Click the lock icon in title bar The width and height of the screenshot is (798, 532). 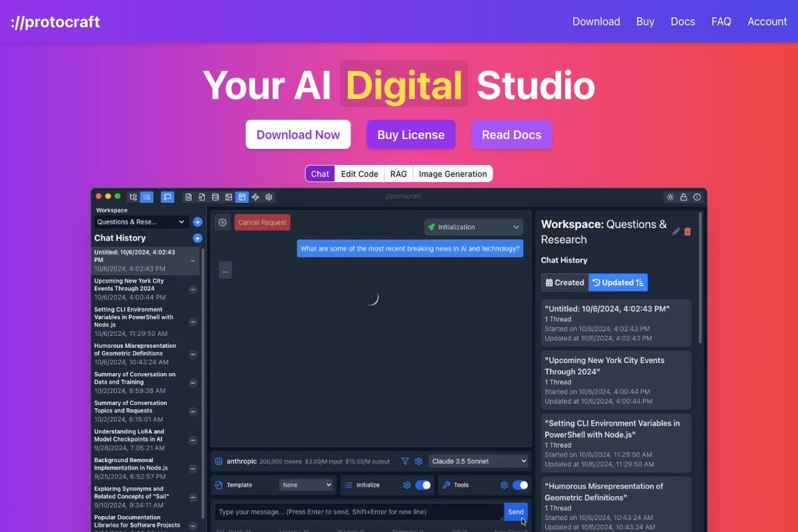coord(684,197)
